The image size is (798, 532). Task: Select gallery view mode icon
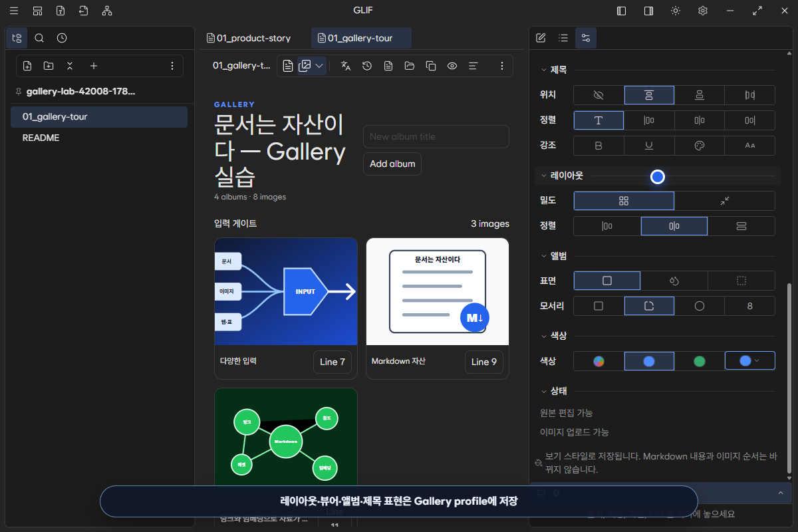(x=305, y=66)
